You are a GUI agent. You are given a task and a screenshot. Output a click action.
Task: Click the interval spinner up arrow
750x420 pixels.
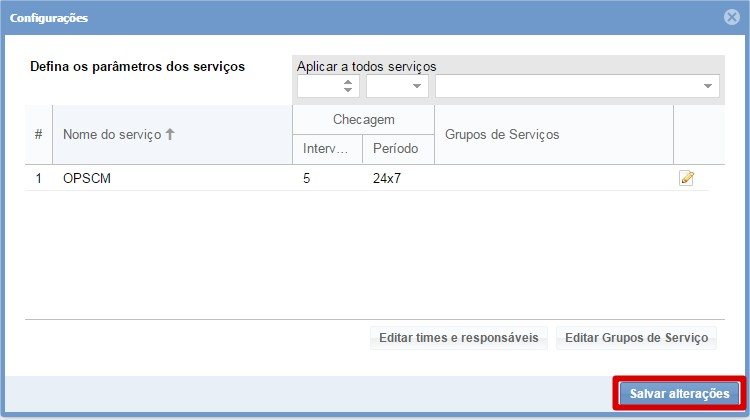pyautogui.click(x=349, y=82)
